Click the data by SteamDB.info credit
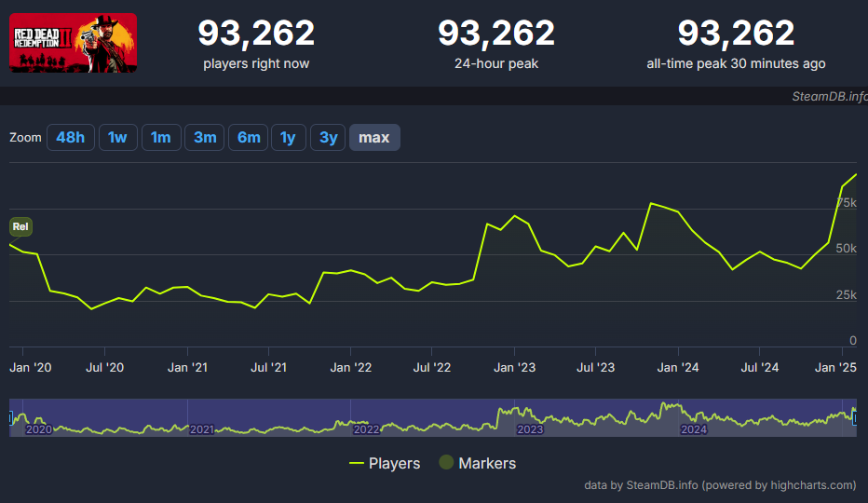The height and width of the screenshot is (503, 868). pos(720,485)
